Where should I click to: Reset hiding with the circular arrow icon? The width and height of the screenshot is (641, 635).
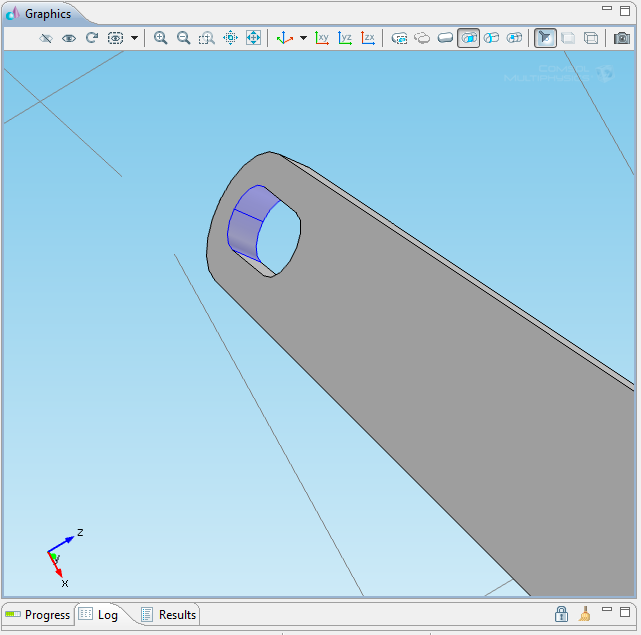coord(92,38)
